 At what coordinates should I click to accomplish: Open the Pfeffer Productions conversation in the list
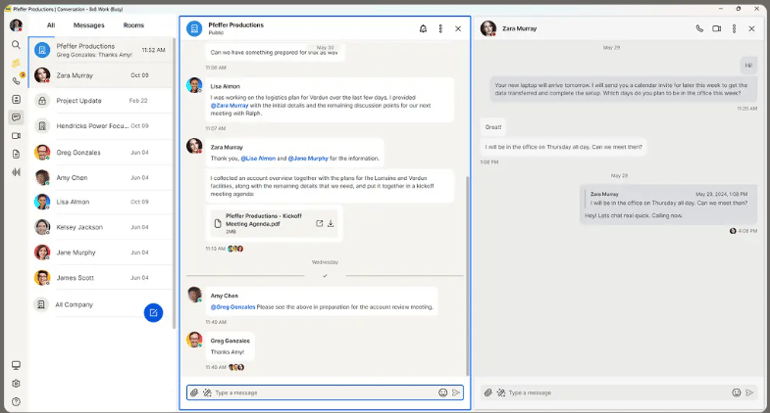click(101, 50)
